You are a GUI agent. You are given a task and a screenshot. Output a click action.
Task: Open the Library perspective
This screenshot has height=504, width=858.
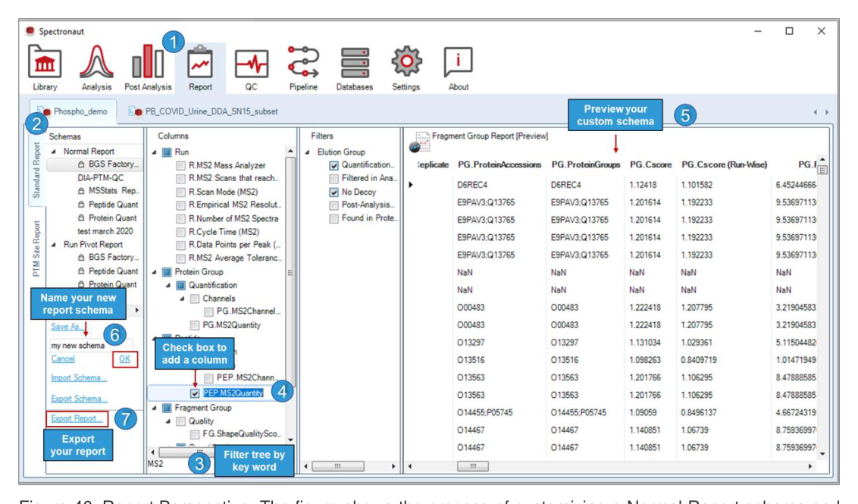[45, 67]
